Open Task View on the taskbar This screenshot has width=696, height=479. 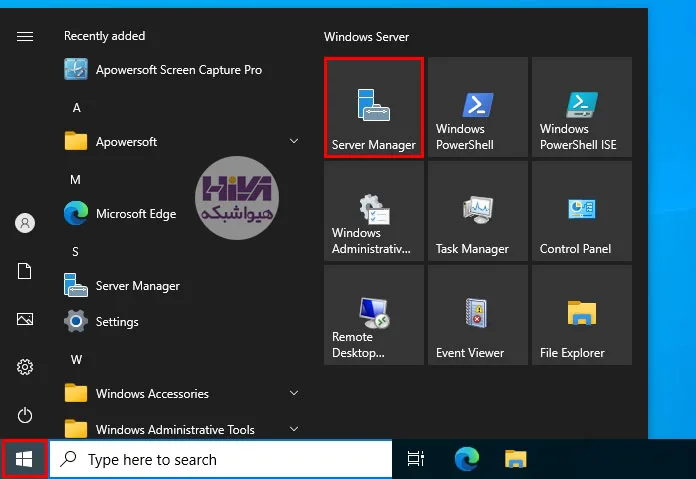tap(416, 459)
